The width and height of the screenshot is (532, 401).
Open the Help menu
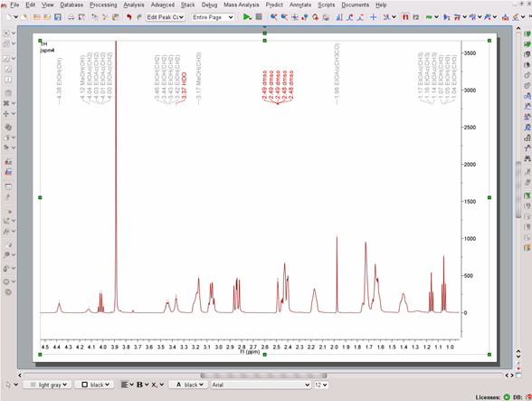click(x=381, y=5)
